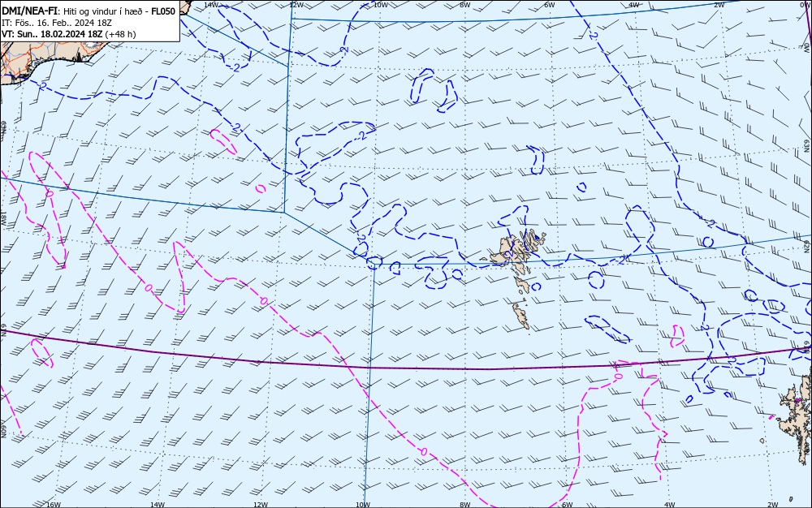Click the "16W" longitude label
This screenshot has width=812, height=508.
[x=54, y=505]
